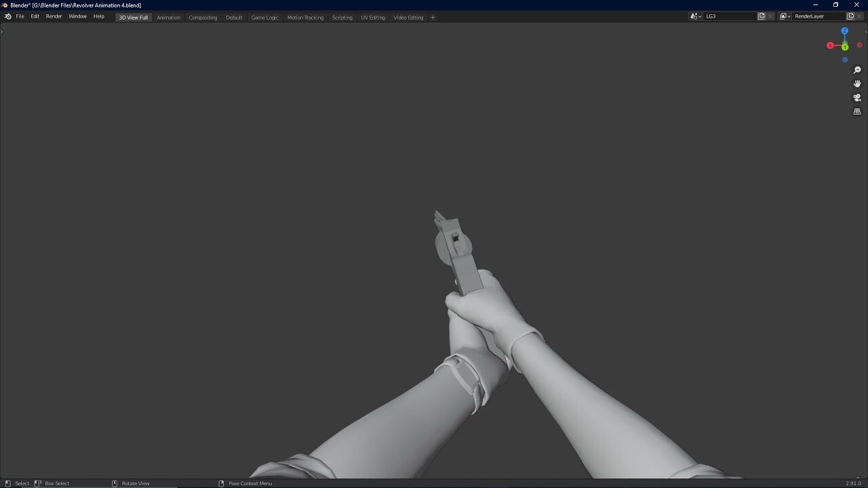868x488 pixels.
Task: Unlink the LG3 scene with the X button
Action: pyautogui.click(x=770, y=16)
